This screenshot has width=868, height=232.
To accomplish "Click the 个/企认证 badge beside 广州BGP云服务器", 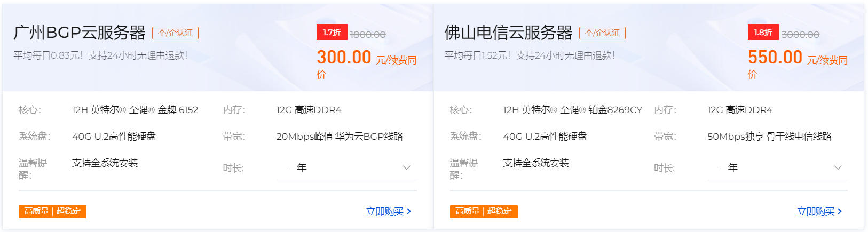I will point(175,33).
